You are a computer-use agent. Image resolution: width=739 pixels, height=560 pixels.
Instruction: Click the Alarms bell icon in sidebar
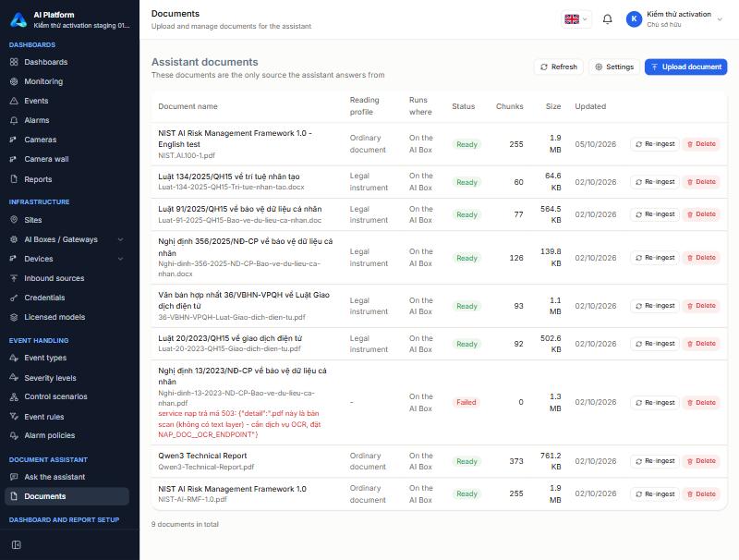pyautogui.click(x=14, y=120)
